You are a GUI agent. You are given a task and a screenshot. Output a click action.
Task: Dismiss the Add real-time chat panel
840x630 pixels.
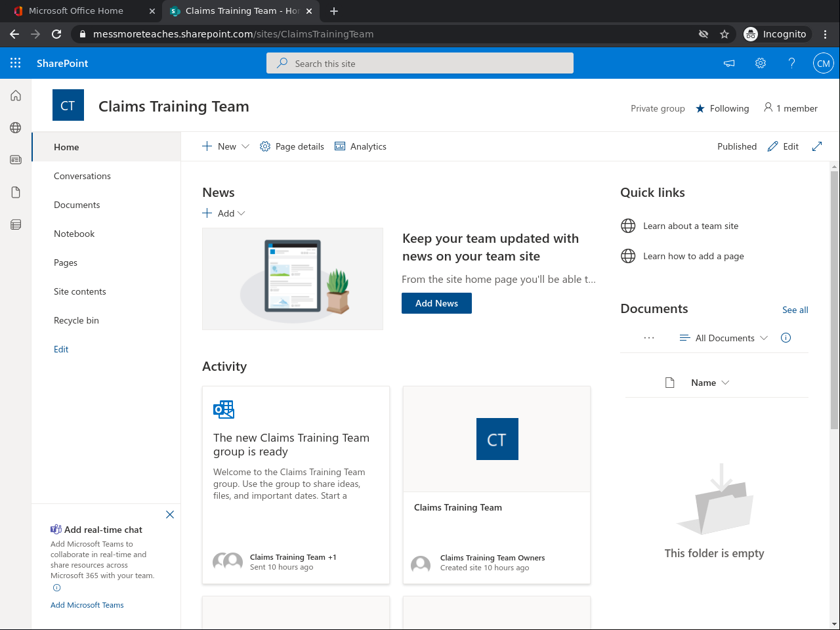[x=170, y=514]
